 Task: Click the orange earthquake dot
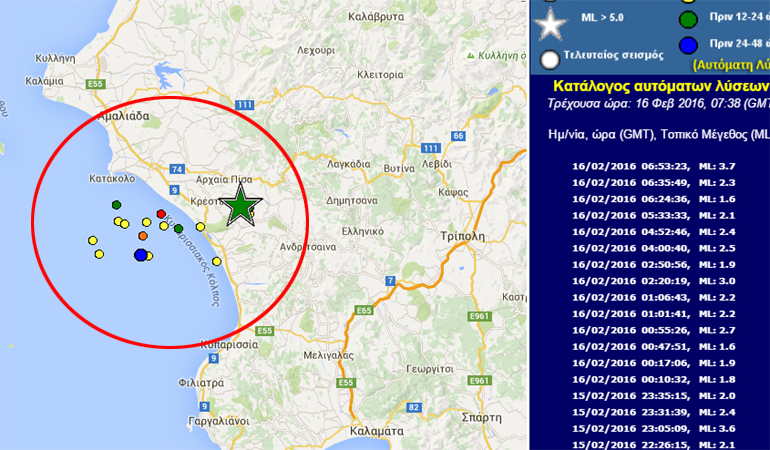[143, 236]
